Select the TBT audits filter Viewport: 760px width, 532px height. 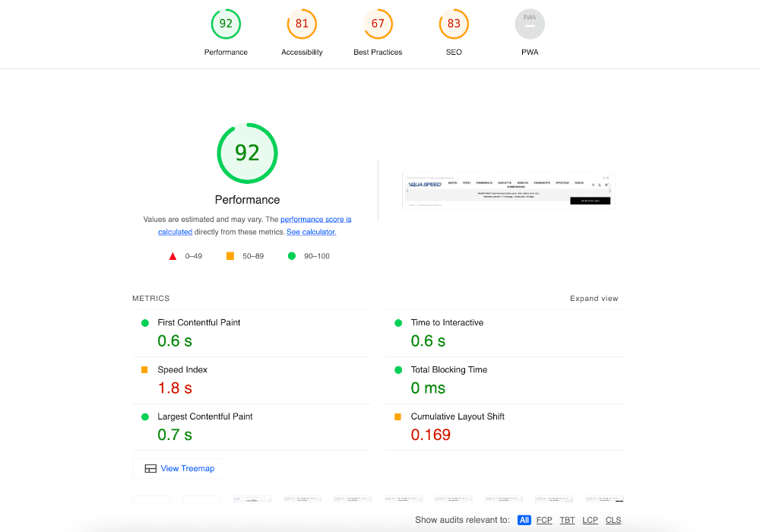[567, 520]
